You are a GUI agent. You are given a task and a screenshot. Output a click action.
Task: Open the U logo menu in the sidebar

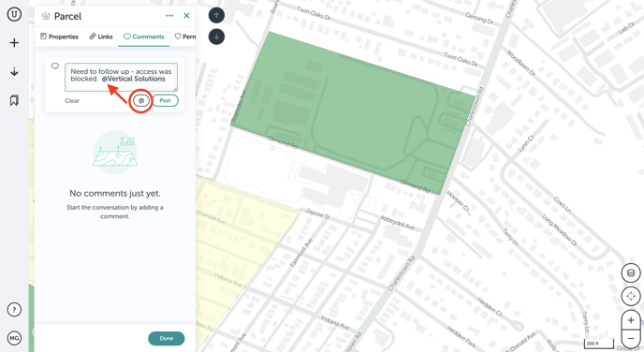[x=14, y=14]
